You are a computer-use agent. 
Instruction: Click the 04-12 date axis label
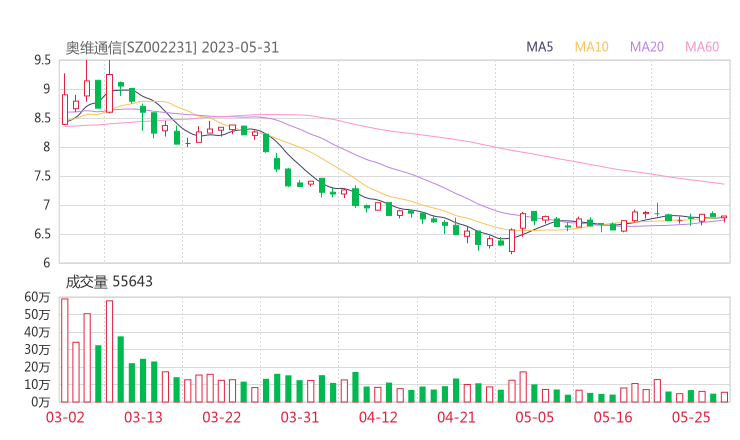click(x=378, y=417)
